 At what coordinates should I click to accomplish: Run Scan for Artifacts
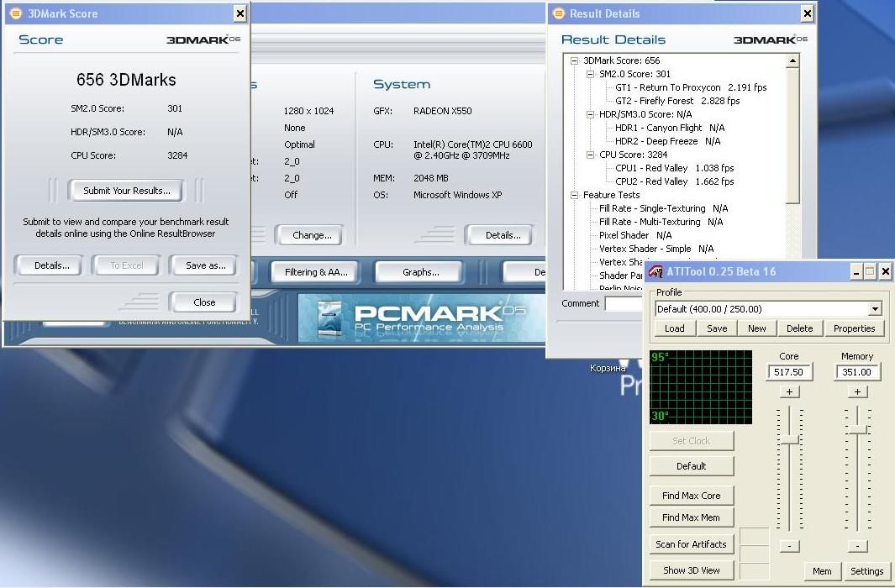click(692, 544)
